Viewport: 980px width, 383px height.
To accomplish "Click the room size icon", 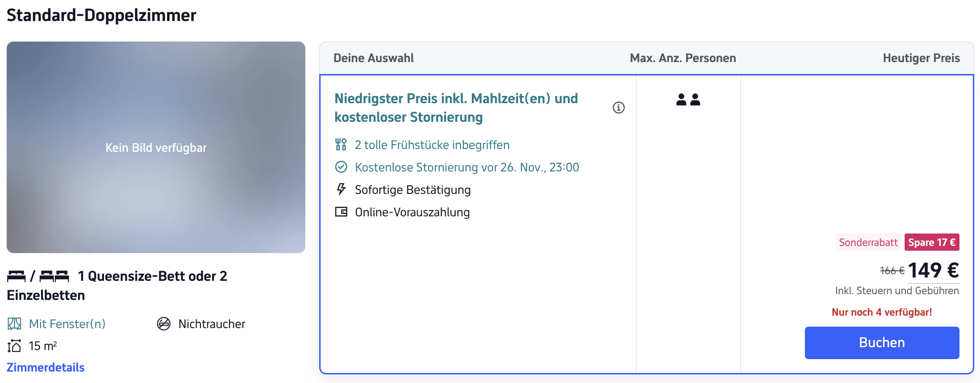I will pyautogui.click(x=14, y=346).
